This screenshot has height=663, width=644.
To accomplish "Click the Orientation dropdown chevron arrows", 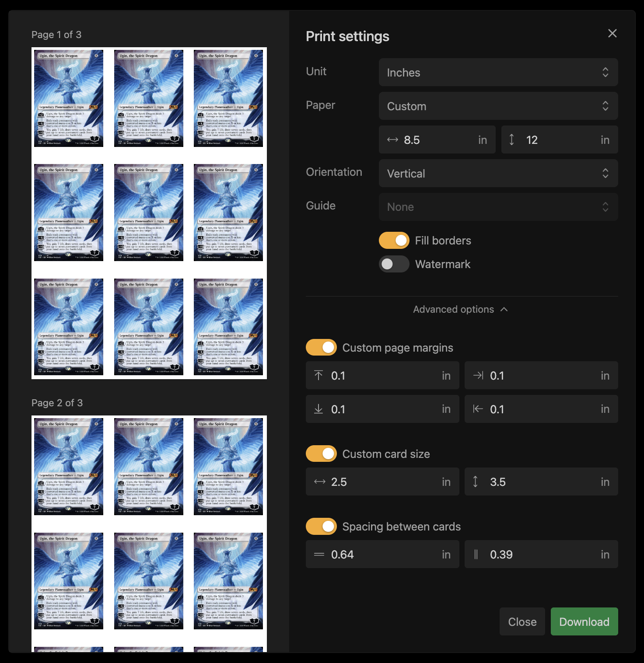I will coord(605,173).
